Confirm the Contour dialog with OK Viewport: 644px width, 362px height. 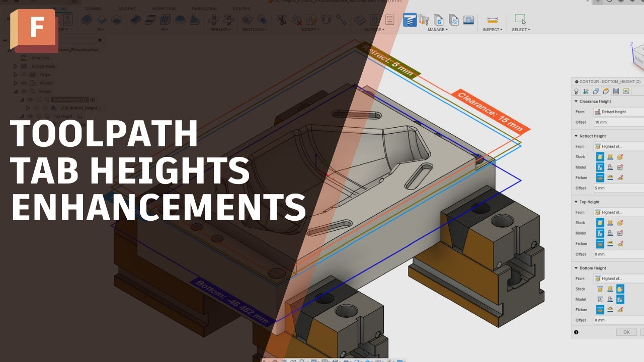626,332
